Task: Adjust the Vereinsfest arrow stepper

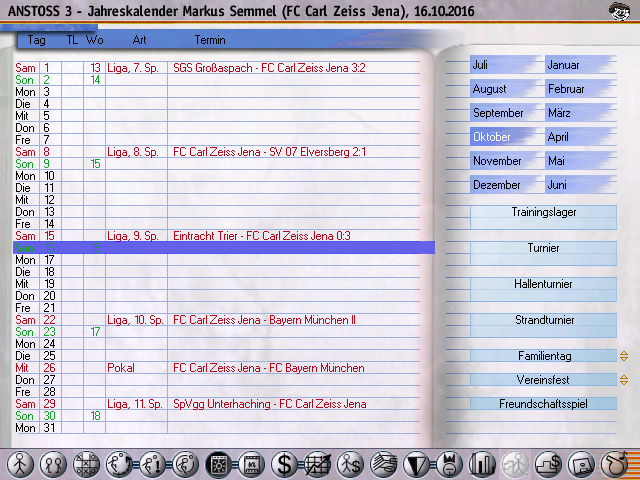Action: coord(624,380)
